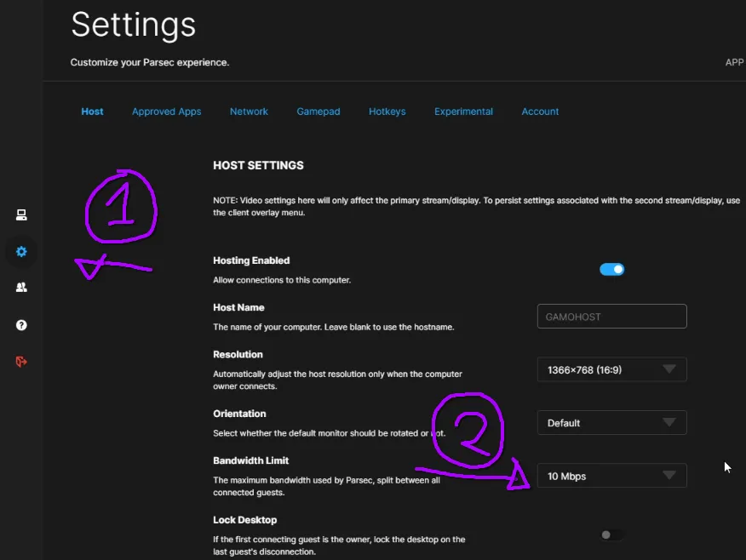Click the red Log out icon
The width and height of the screenshot is (746, 560).
(21, 362)
